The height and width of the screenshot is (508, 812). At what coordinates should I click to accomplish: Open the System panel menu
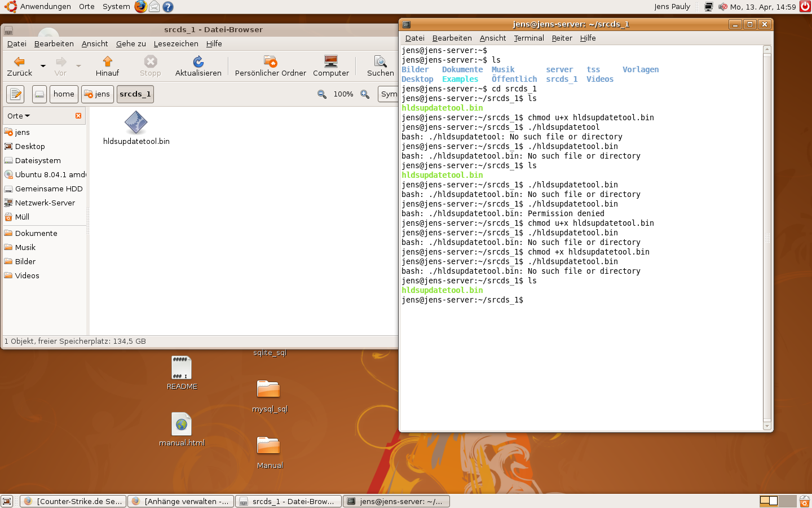[116, 7]
